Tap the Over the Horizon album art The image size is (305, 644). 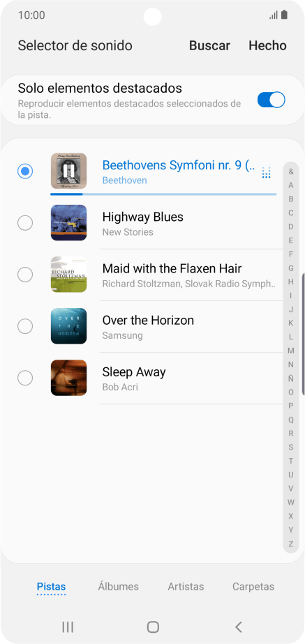pos(68,326)
